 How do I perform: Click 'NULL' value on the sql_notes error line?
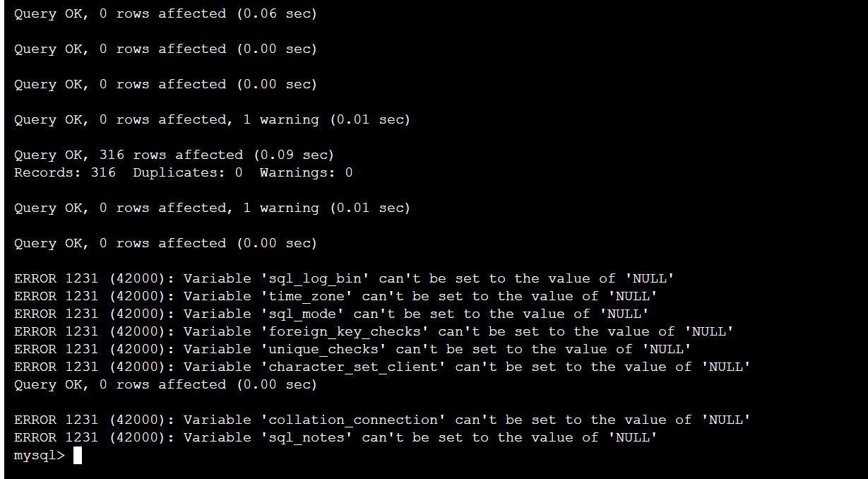633,437
